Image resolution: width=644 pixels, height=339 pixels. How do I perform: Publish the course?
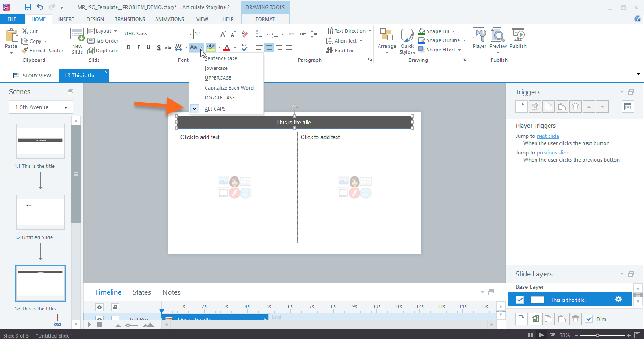tap(518, 39)
